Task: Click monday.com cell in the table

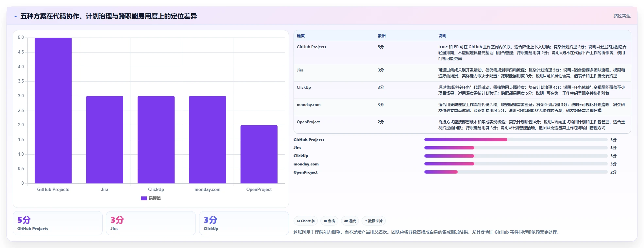Action: pyautogui.click(x=309, y=105)
